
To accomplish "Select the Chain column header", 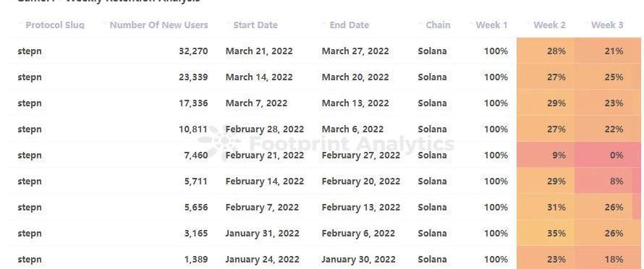I will coord(438,25).
